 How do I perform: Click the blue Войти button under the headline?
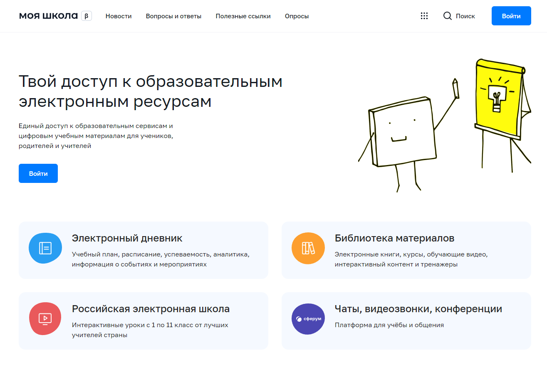(38, 173)
